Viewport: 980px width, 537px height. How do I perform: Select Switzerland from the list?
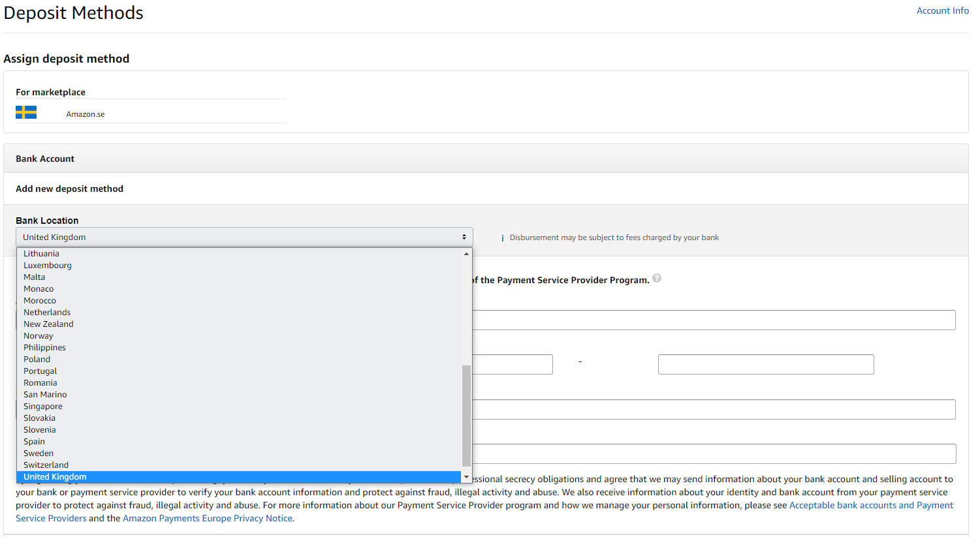[x=239, y=465]
